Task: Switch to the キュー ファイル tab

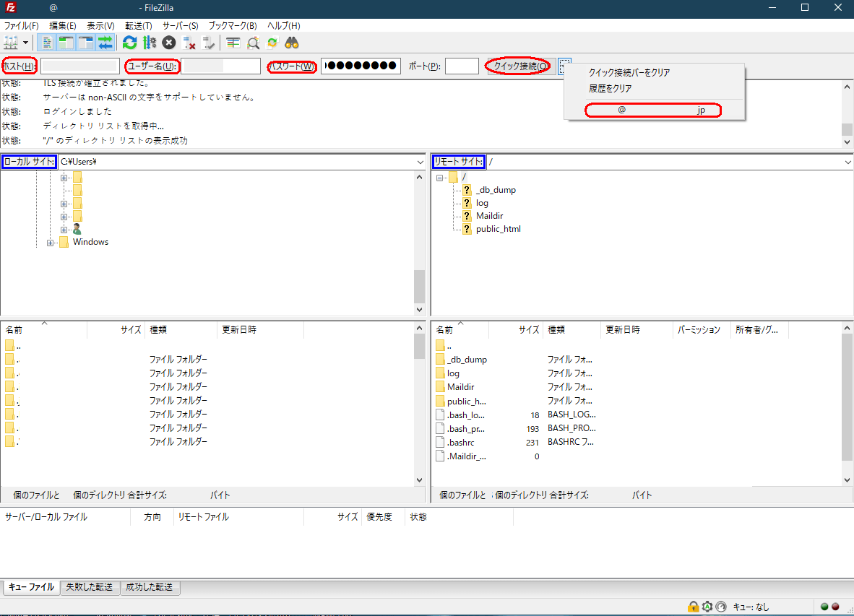Action: [x=32, y=587]
